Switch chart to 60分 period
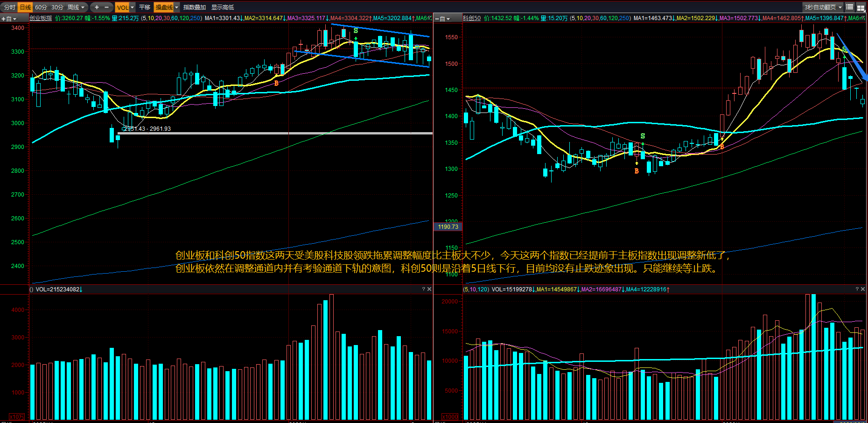868x423 pixels. point(41,7)
